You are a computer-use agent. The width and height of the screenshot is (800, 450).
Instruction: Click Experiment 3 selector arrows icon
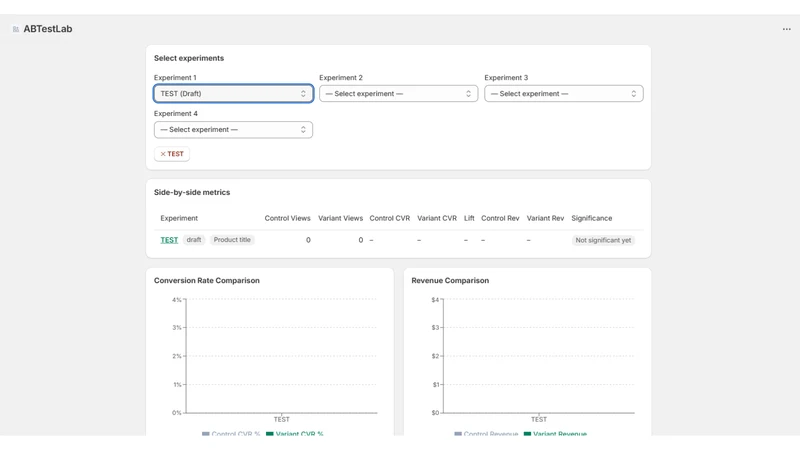click(x=634, y=93)
